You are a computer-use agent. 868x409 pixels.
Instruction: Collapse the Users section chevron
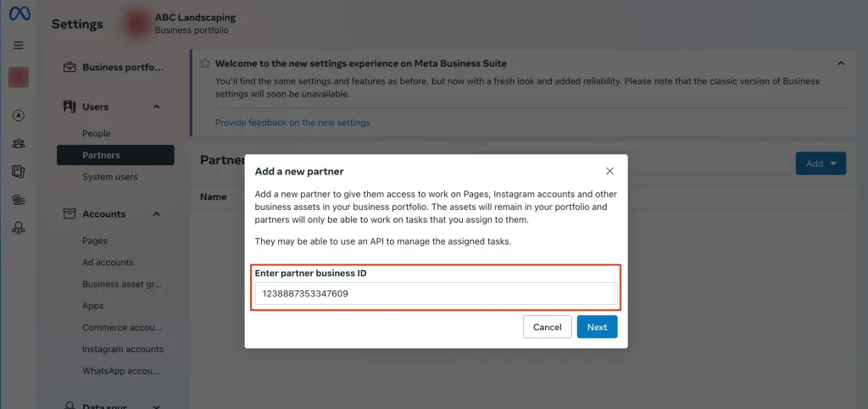pos(157,107)
